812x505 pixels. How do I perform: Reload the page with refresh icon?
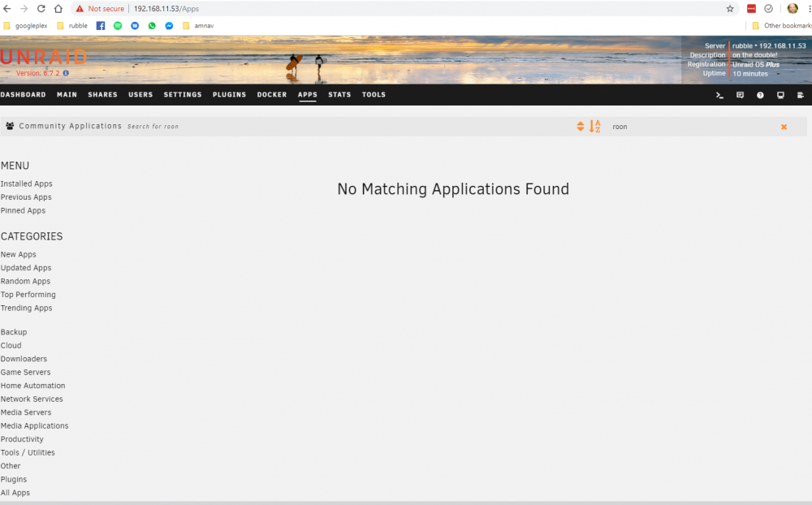[x=41, y=9]
